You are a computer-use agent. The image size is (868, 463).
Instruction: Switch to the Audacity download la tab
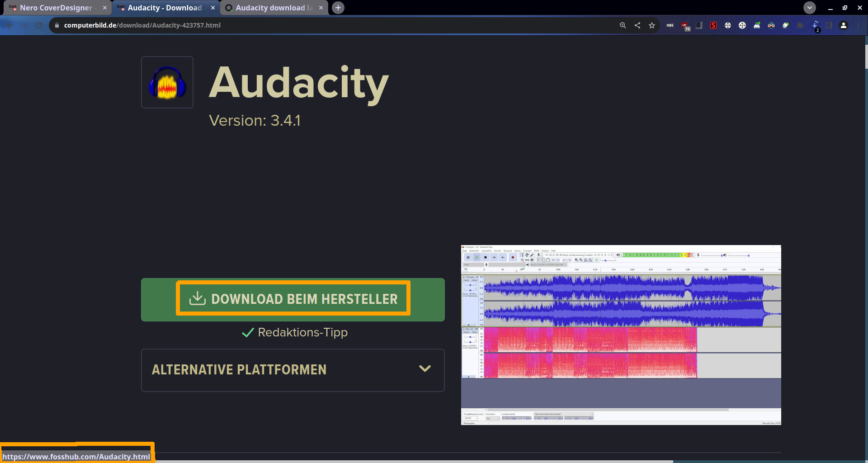(x=274, y=8)
